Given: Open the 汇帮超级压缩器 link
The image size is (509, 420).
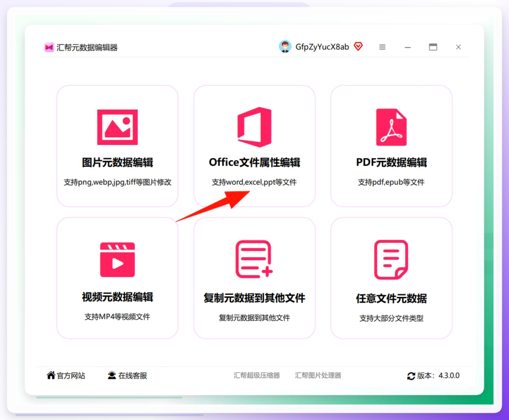Looking at the screenshot, I should (256, 375).
